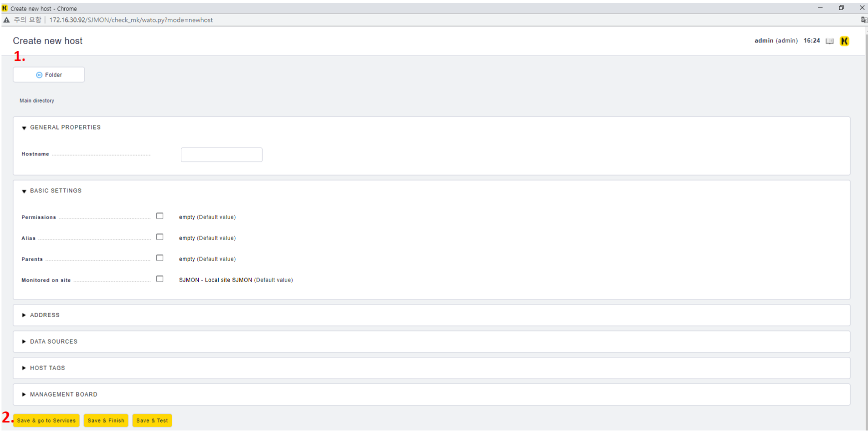Collapse the Basic Settings section

click(x=24, y=191)
